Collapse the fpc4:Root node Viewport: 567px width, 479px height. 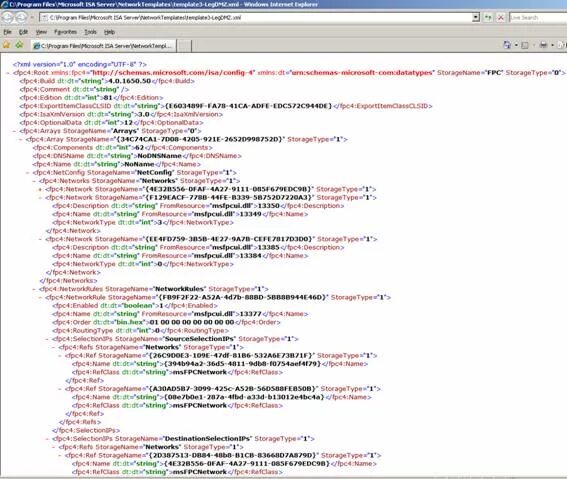pos(8,73)
